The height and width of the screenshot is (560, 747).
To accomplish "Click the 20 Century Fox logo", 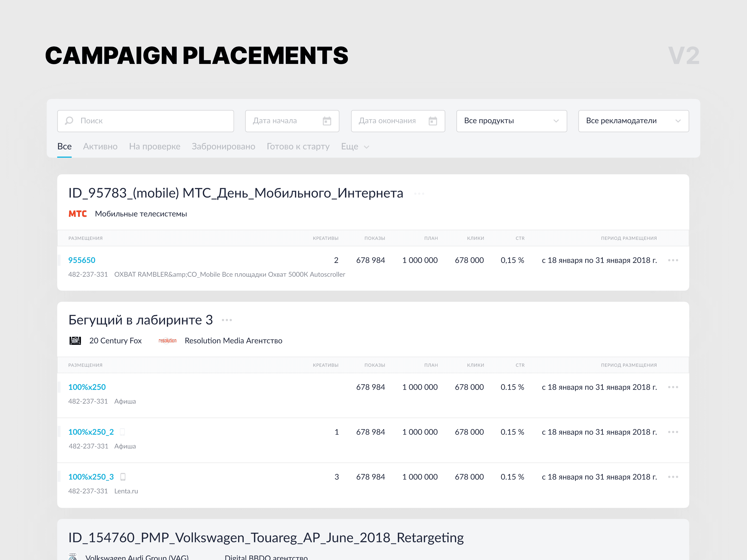I will [75, 341].
